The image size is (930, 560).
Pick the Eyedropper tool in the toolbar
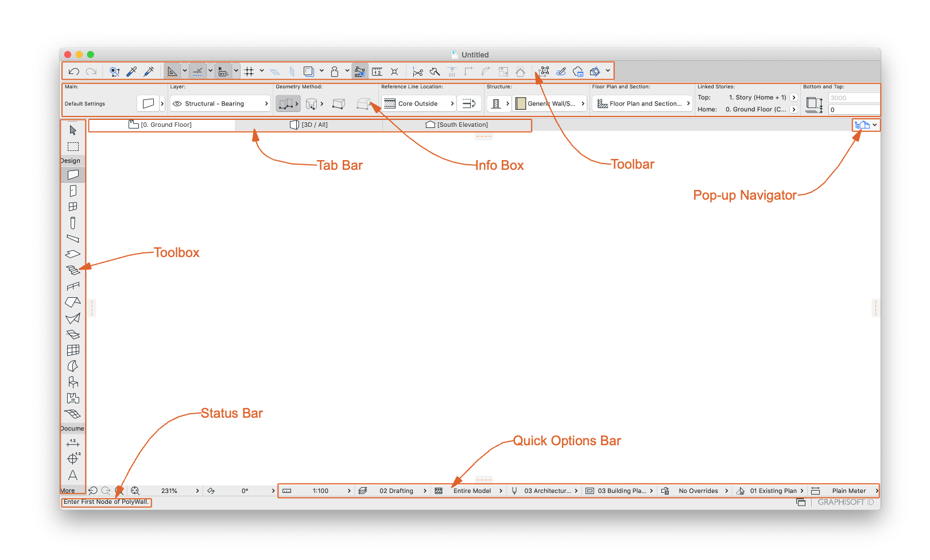coord(131,72)
